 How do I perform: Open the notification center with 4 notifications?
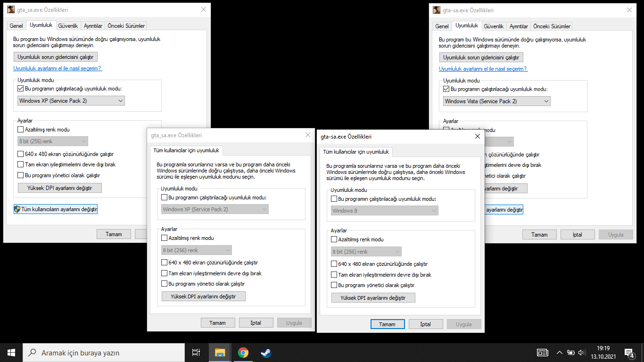point(629,353)
